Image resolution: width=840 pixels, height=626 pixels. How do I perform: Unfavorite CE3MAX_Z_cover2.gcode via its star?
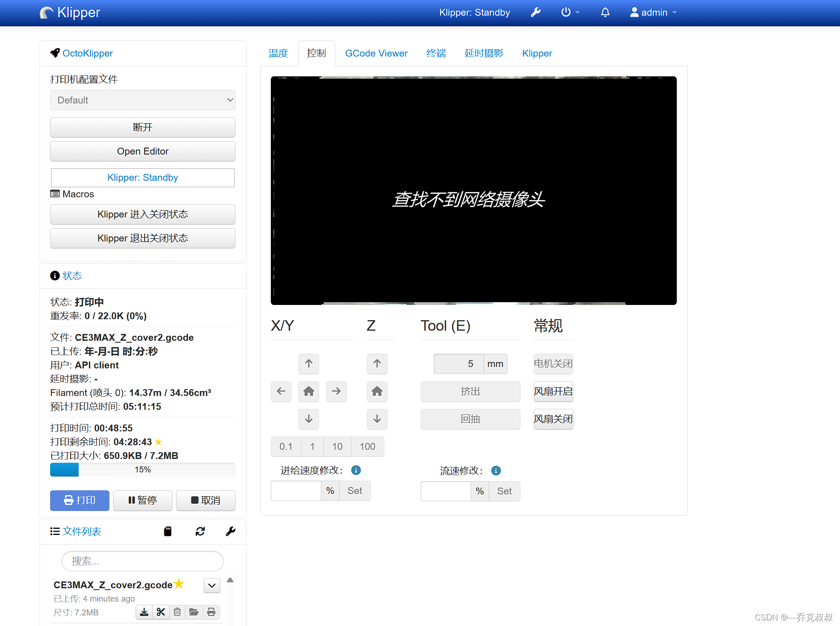179,584
